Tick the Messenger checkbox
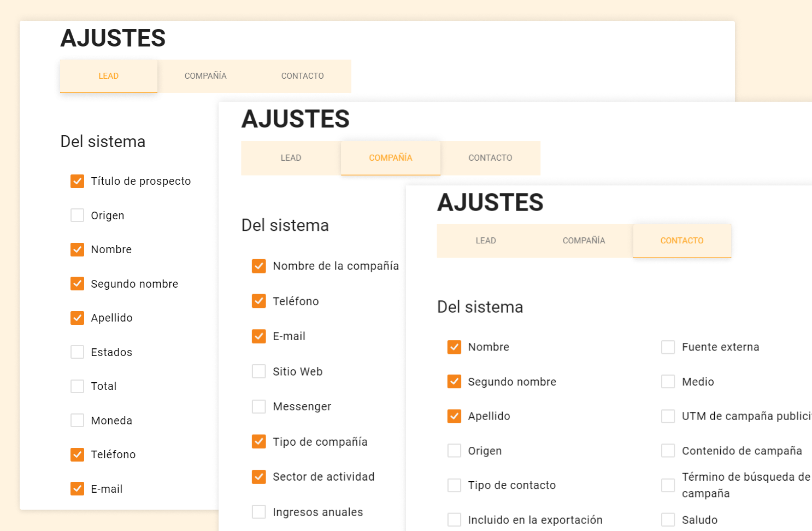 pyautogui.click(x=258, y=407)
